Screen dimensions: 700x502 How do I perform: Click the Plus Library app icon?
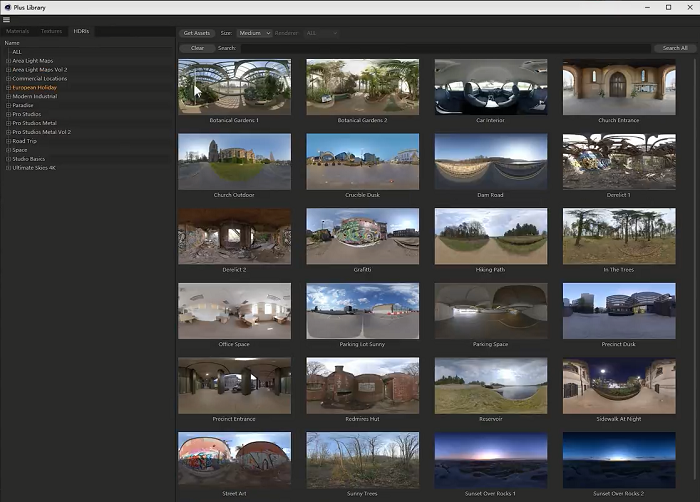point(7,6)
